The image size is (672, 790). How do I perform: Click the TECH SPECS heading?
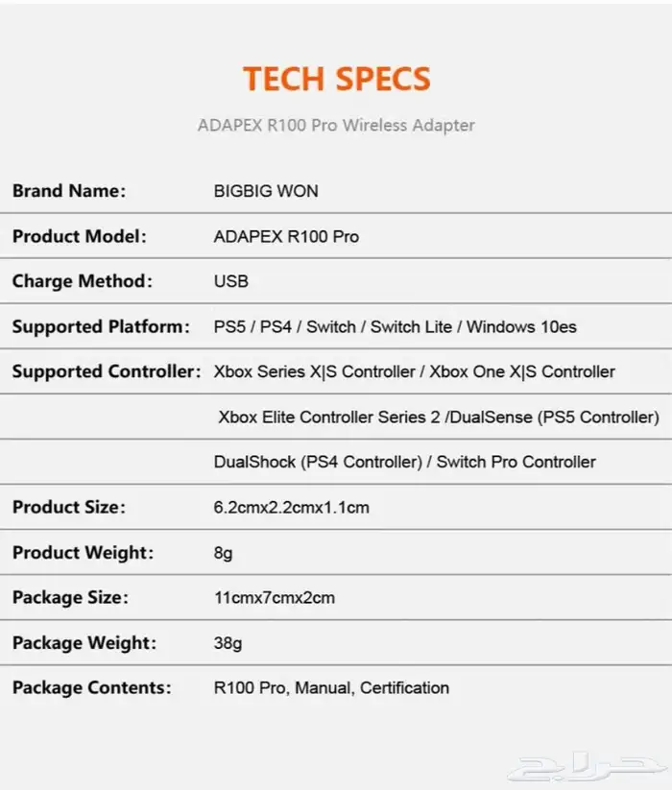pos(336,79)
